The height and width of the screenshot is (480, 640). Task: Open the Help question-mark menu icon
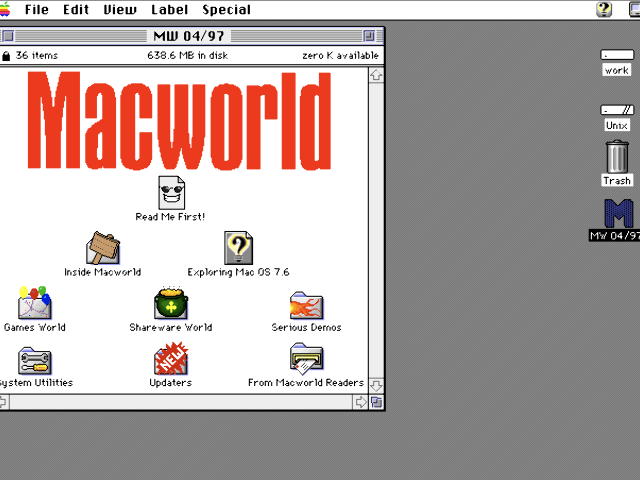(x=604, y=9)
